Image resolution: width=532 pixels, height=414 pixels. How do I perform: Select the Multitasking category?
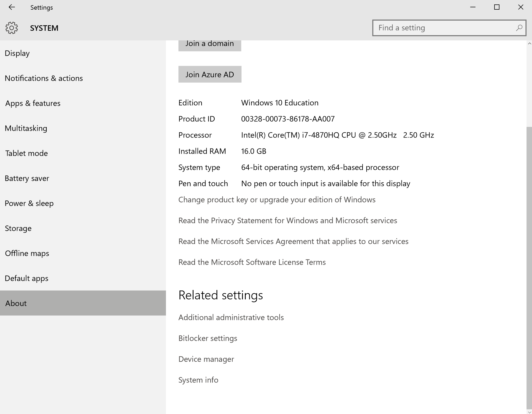pyautogui.click(x=26, y=128)
